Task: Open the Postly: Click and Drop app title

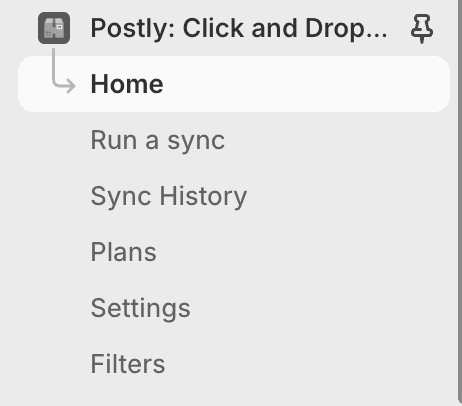Action: (239, 28)
